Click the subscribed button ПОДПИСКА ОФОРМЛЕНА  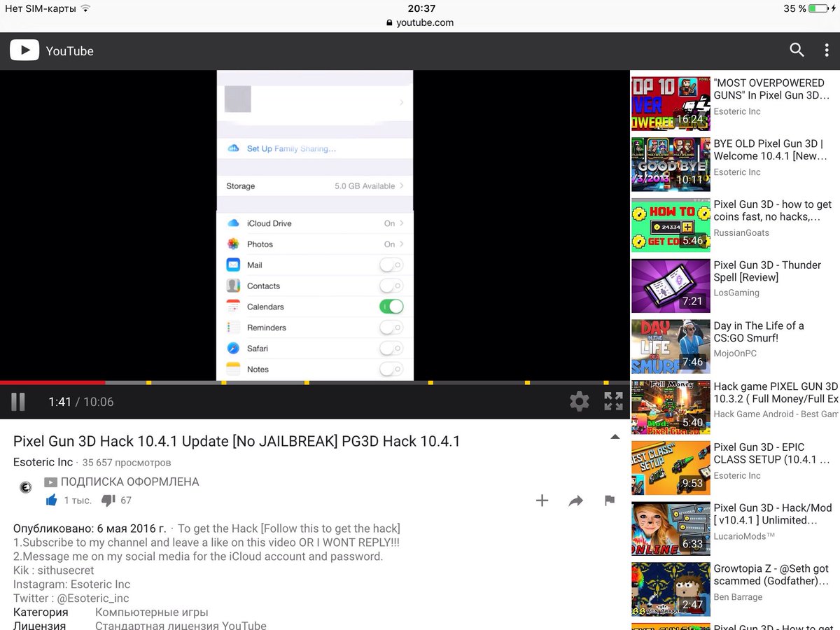122,482
